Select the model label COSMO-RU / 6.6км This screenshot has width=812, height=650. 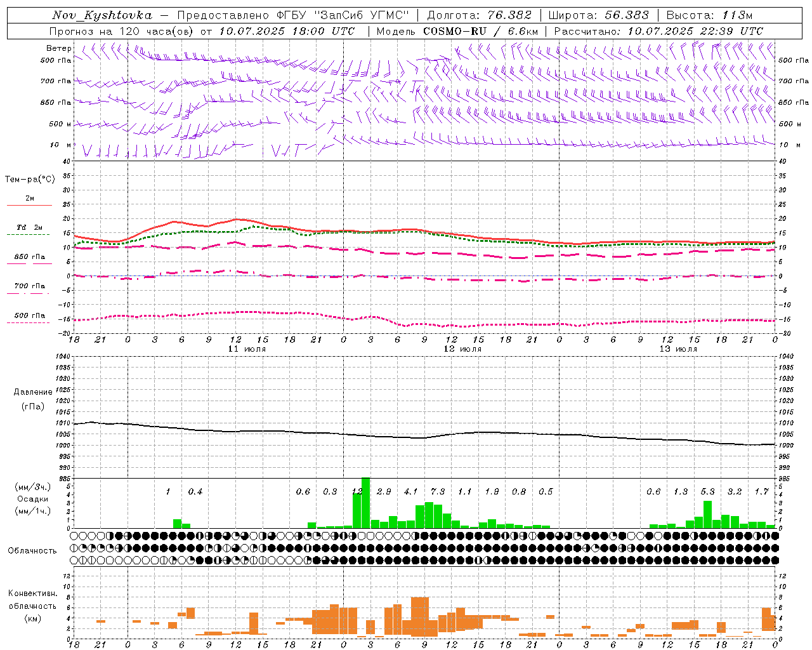[x=481, y=31]
